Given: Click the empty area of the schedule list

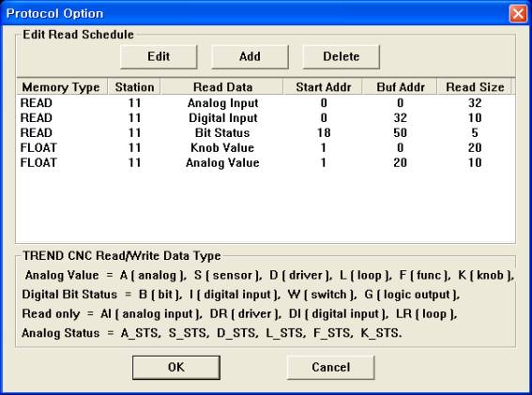Looking at the screenshot, I should click(266, 205).
